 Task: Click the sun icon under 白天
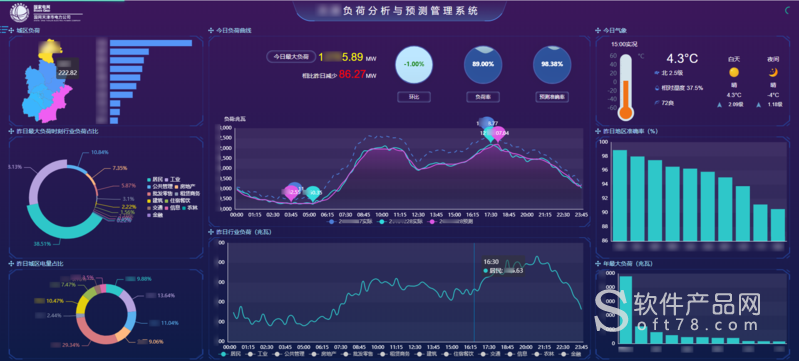(733, 72)
